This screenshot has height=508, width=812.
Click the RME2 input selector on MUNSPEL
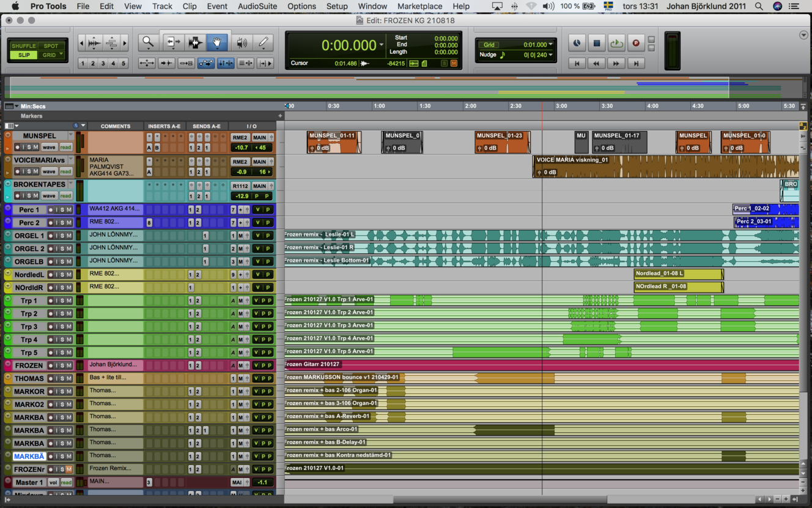240,138
